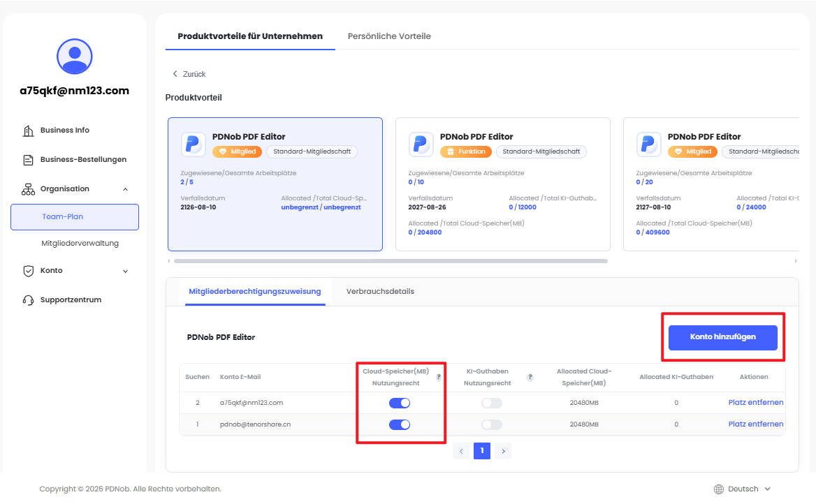
Task: Select the PDNob card expiring 2027-08-26
Action: point(503,184)
